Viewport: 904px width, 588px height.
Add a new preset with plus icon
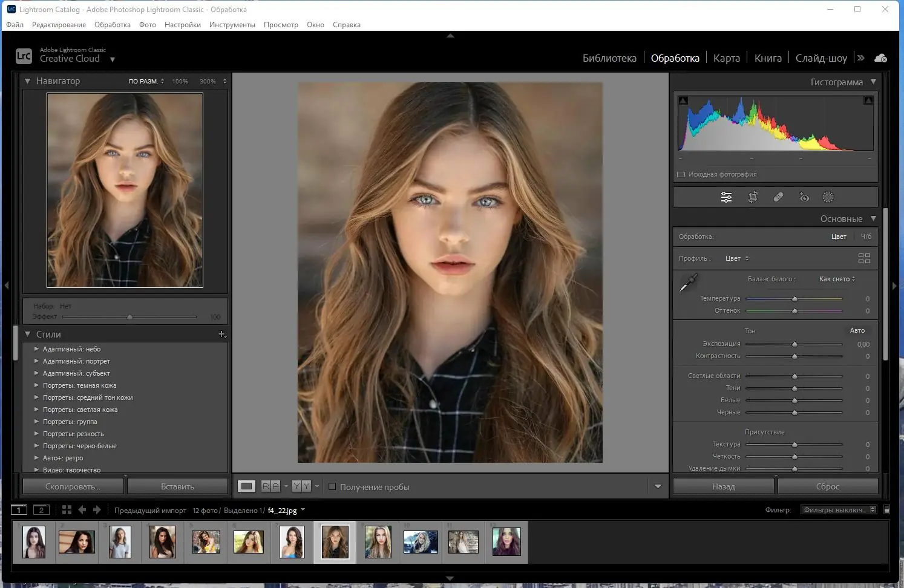tap(221, 334)
